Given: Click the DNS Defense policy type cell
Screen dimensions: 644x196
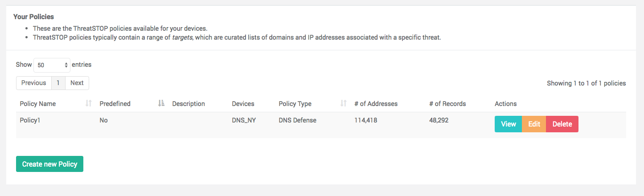Looking at the screenshot, I should pos(298,120).
